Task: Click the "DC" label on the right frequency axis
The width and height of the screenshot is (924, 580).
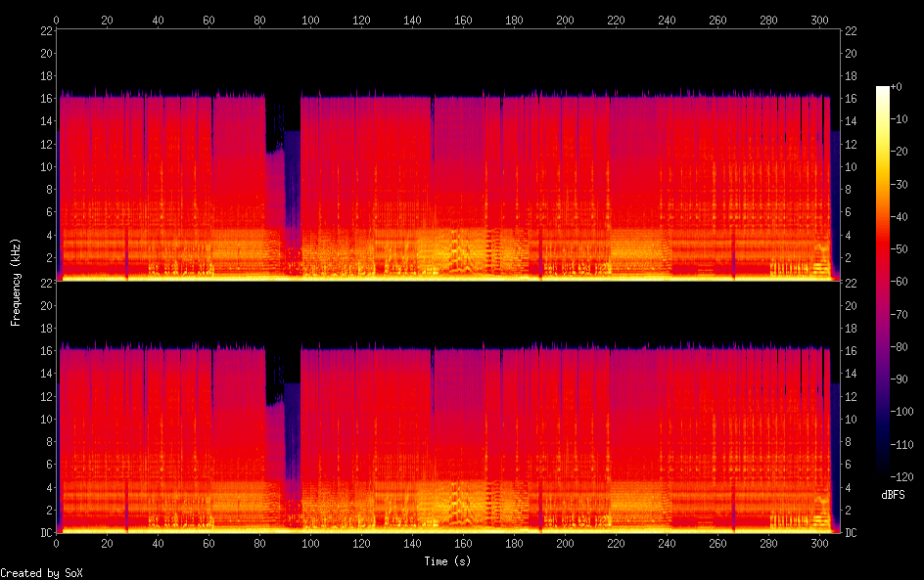Action: [851, 533]
